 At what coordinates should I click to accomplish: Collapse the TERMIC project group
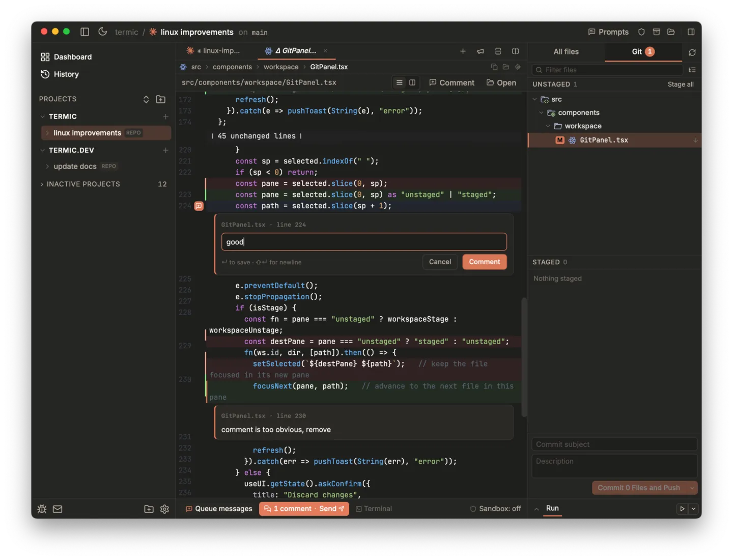point(43,117)
